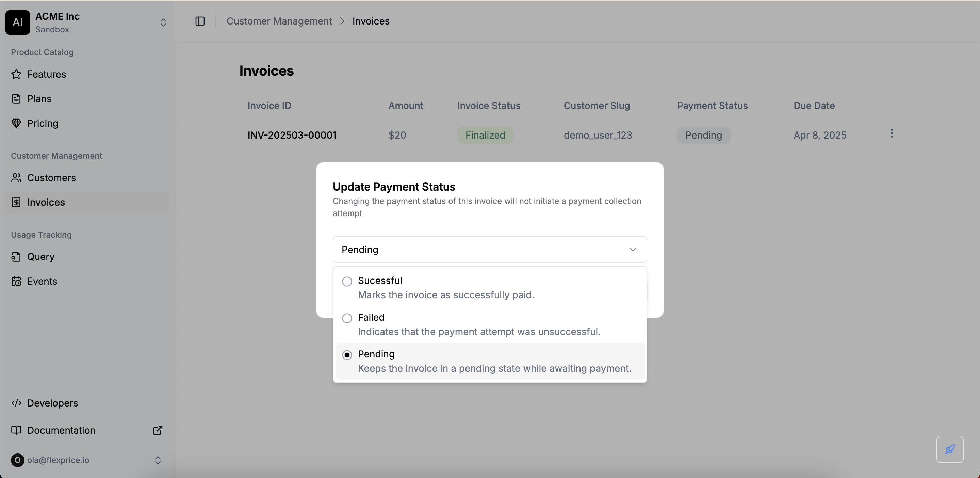This screenshot has width=980, height=478.
Task: Select the Sucessful payment status radio
Action: (x=347, y=282)
